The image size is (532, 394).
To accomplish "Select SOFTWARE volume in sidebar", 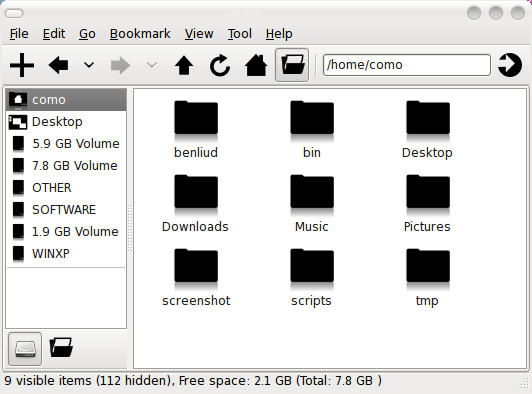I will click(66, 210).
